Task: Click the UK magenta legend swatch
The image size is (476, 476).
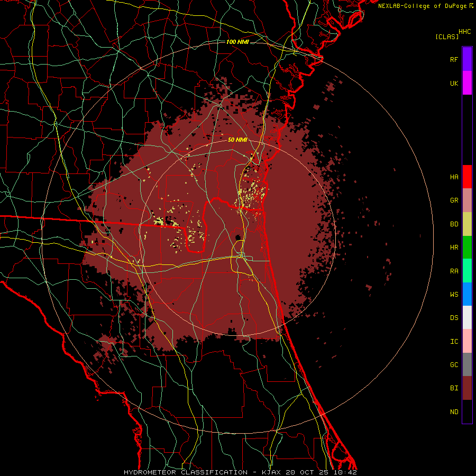Action: pyautogui.click(x=467, y=83)
